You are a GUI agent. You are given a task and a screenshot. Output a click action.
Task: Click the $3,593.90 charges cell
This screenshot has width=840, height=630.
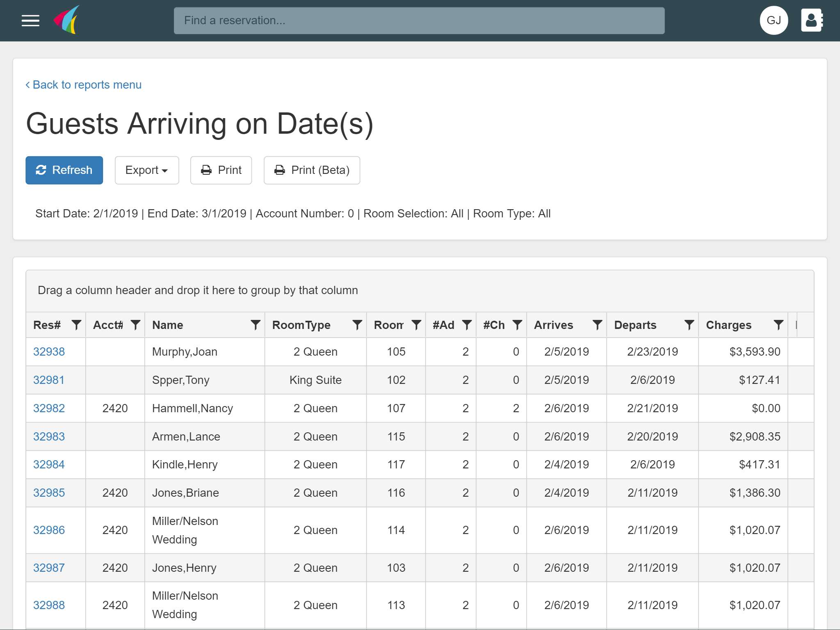pyautogui.click(x=743, y=352)
